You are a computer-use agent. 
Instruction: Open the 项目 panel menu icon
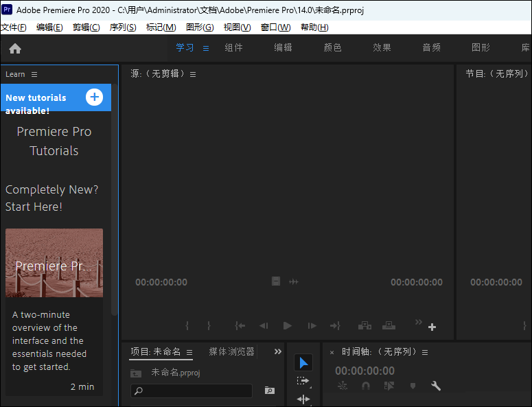click(x=189, y=352)
